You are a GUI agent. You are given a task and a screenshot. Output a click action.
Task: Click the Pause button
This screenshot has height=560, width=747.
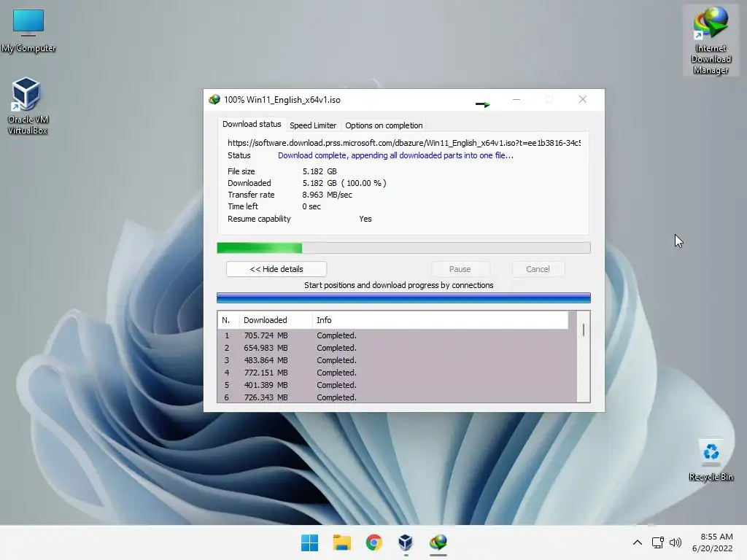[x=460, y=269]
